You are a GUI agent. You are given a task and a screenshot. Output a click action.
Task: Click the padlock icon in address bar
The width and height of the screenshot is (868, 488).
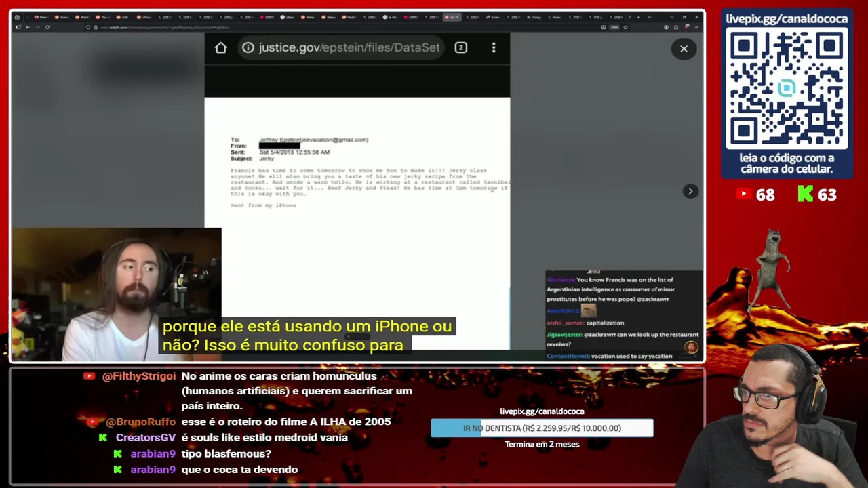coord(96,27)
